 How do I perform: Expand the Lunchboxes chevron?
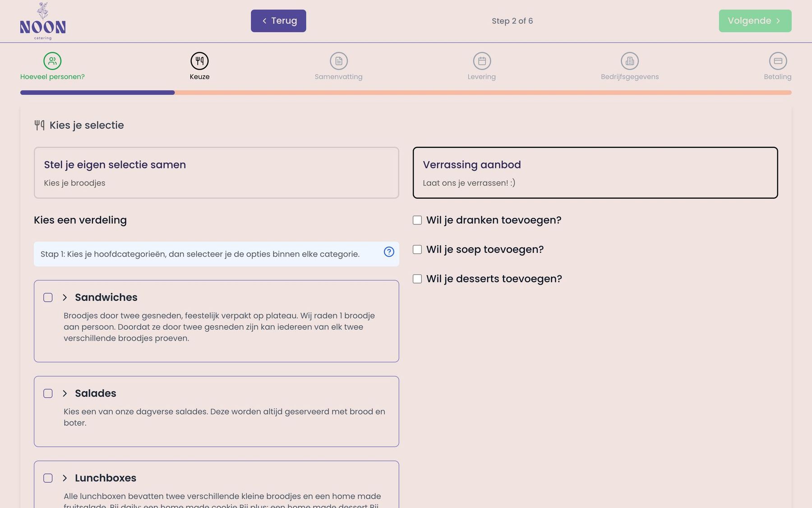click(x=65, y=478)
